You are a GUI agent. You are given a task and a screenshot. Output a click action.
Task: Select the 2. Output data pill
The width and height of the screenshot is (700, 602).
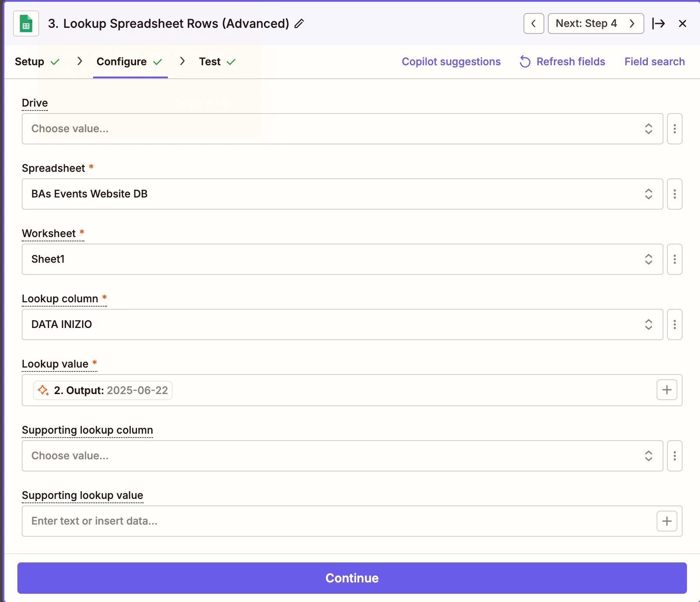click(103, 390)
